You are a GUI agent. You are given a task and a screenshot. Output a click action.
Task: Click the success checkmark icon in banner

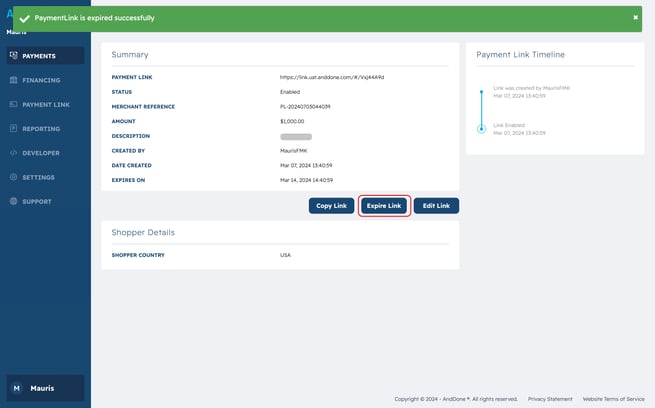tap(25, 18)
